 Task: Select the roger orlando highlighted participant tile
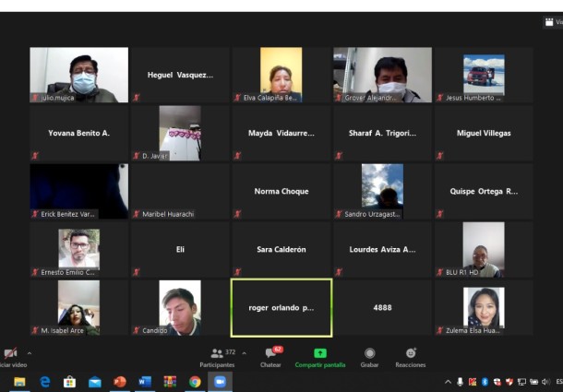tap(281, 307)
